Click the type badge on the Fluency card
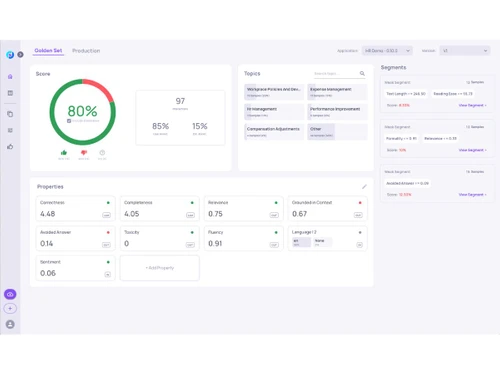 (274, 245)
